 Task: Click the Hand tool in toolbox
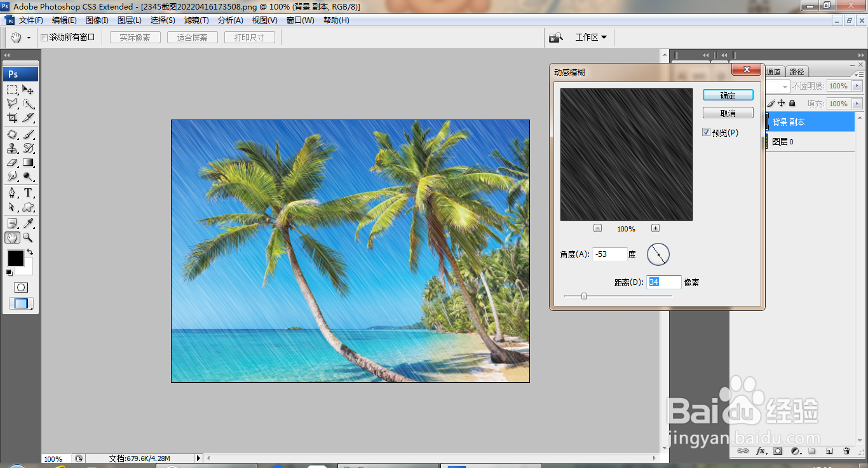12,237
